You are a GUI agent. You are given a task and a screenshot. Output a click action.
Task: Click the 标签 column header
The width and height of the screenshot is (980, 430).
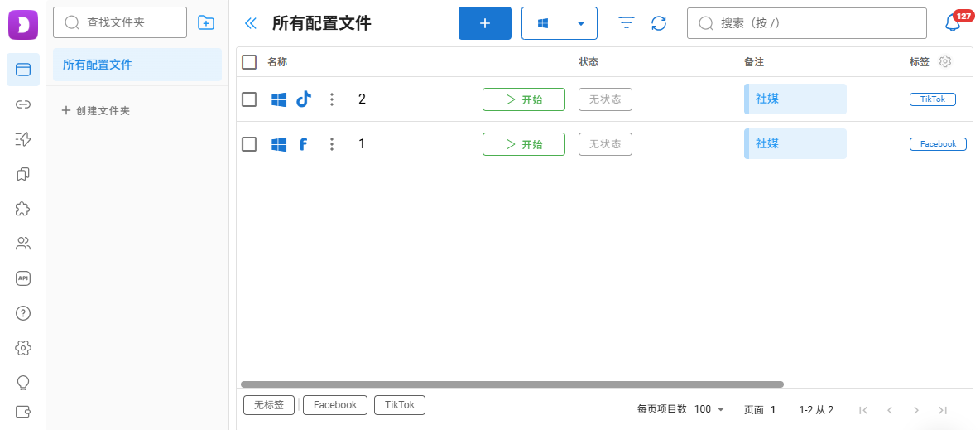point(920,62)
